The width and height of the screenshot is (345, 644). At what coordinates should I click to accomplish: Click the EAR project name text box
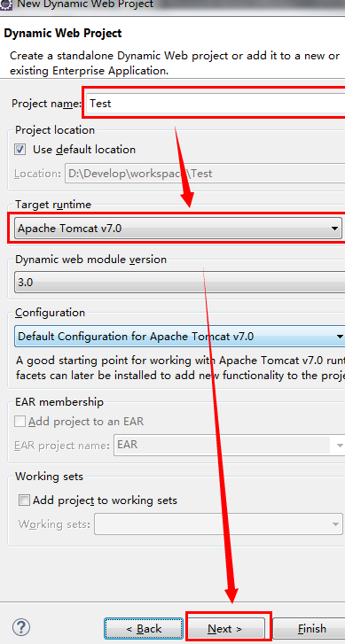click(x=223, y=445)
